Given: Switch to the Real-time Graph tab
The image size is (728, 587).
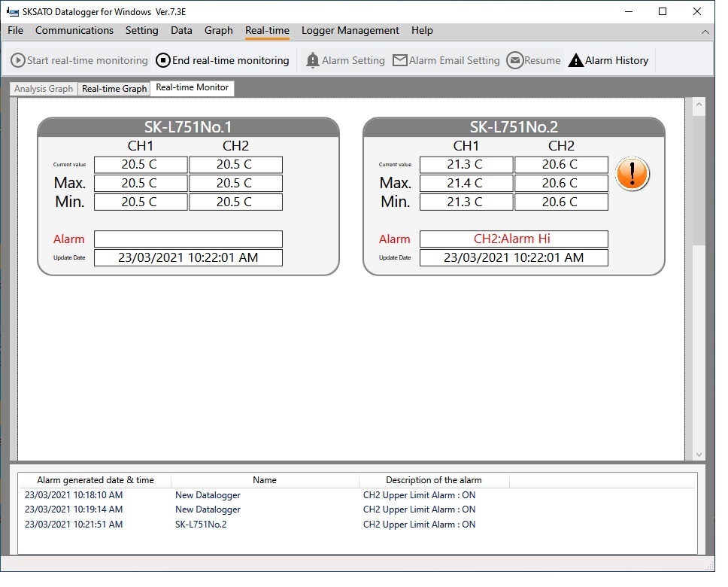Looking at the screenshot, I should tap(114, 89).
